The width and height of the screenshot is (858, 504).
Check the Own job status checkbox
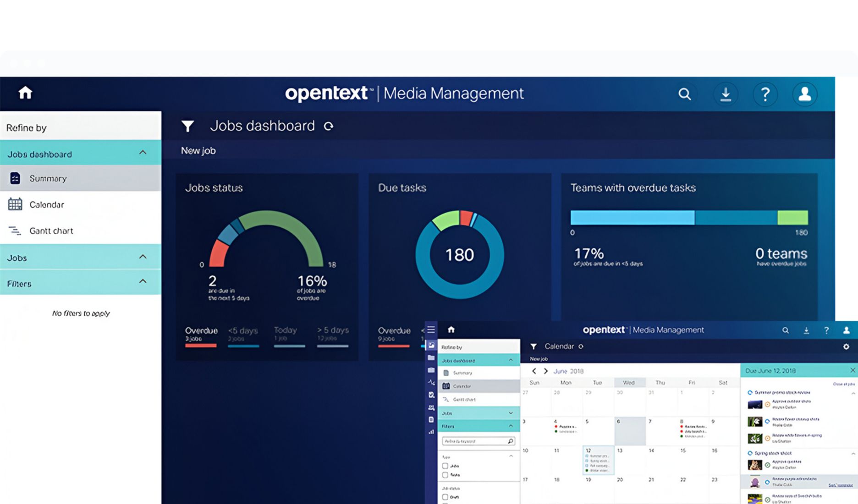tap(445, 497)
